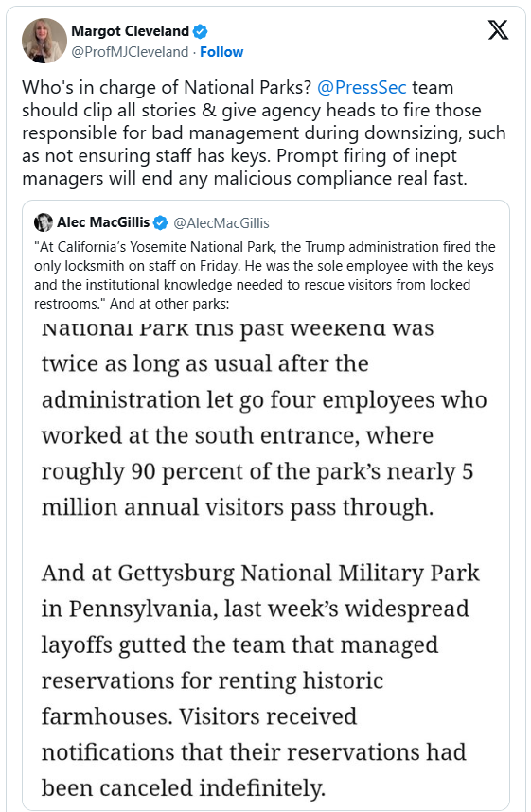Click Alec MacGillis's verified badge
The height and width of the screenshot is (812, 531).
(161, 222)
